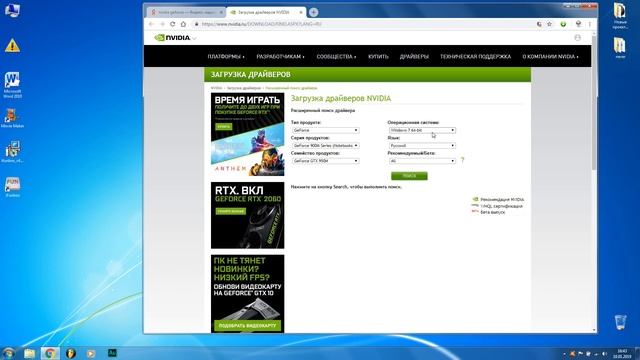The image size is (640, 360).
Task: Open the ДРАЙВЕРЫ navigation item
Action: (x=414, y=57)
